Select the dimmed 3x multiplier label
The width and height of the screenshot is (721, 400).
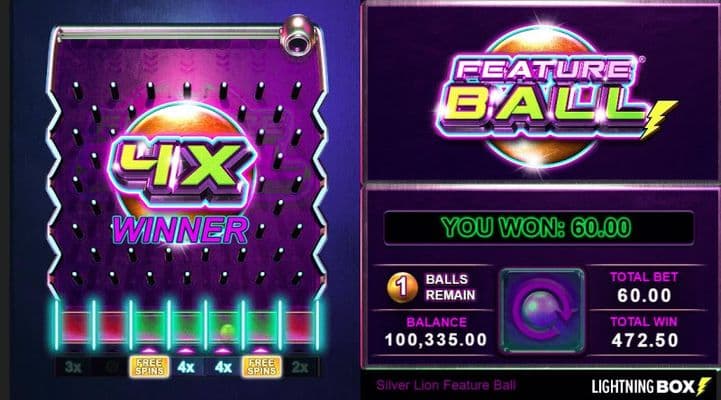pyautogui.click(x=73, y=367)
